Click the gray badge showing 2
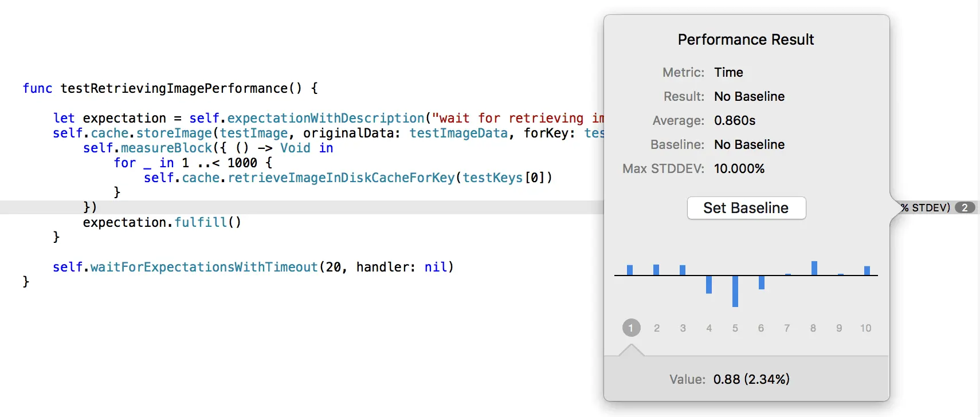Image resolution: width=980 pixels, height=417 pixels. (x=965, y=207)
